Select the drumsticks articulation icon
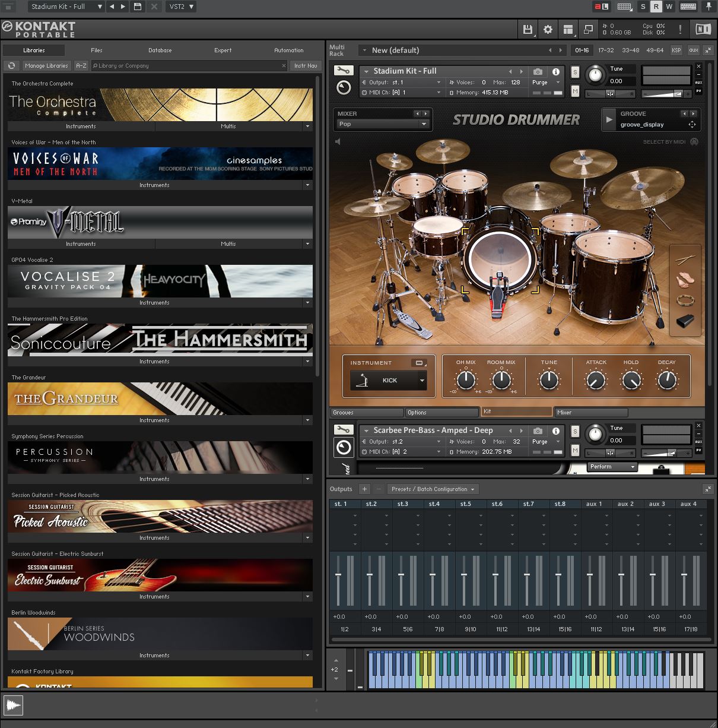Screen dimensions: 718x728 pyautogui.click(x=685, y=259)
